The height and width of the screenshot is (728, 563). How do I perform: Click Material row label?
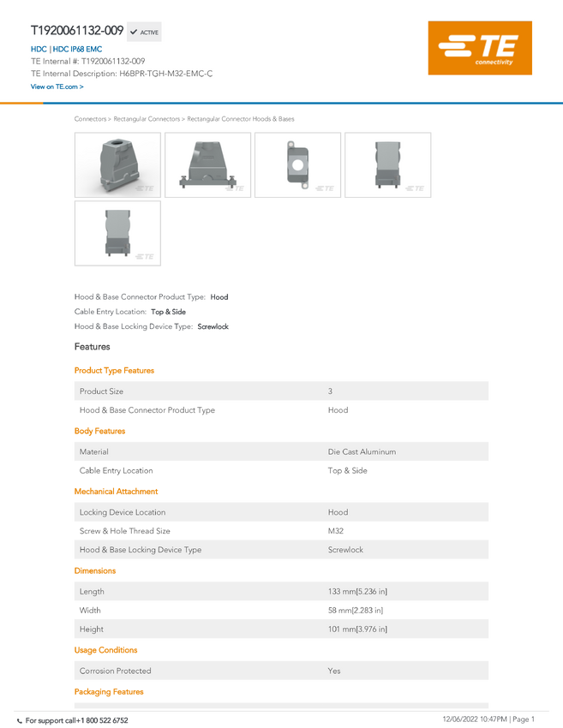pyautogui.click(x=94, y=451)
